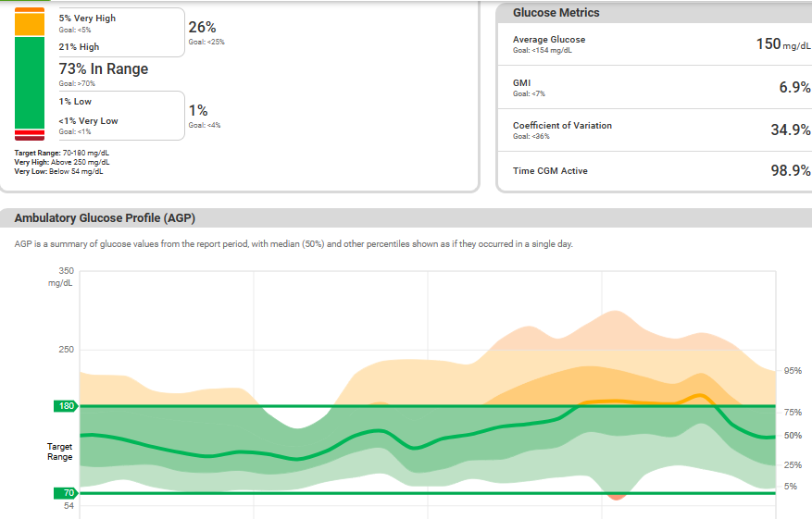Viewport: 812px width, 519px height.
Task: Select the 50% median percentile label
Action: coord(793,436)
